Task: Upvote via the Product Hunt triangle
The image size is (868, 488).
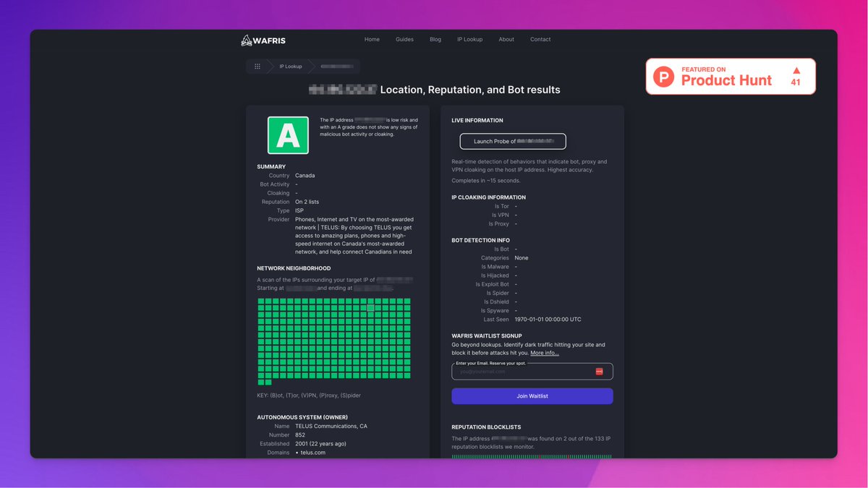Action: click(x=796, y=72)
